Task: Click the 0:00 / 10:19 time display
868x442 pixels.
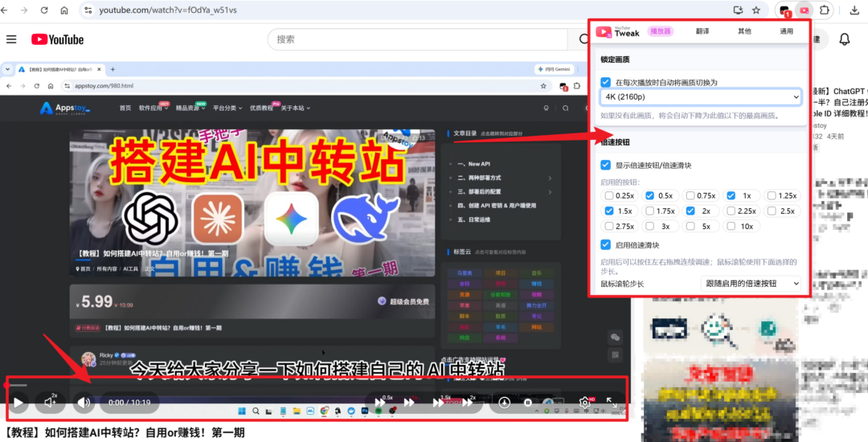Action: [x=129, y=403]
